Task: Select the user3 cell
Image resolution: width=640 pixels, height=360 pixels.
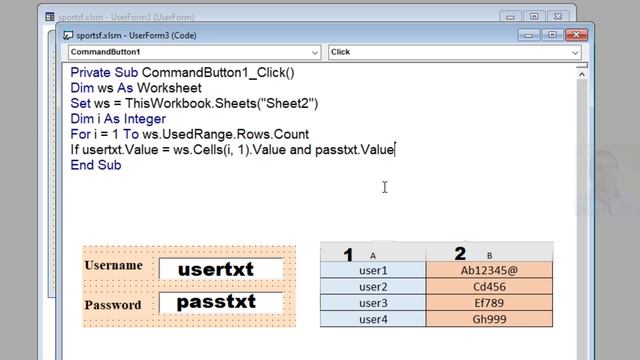Action: (x=373, y=303)
